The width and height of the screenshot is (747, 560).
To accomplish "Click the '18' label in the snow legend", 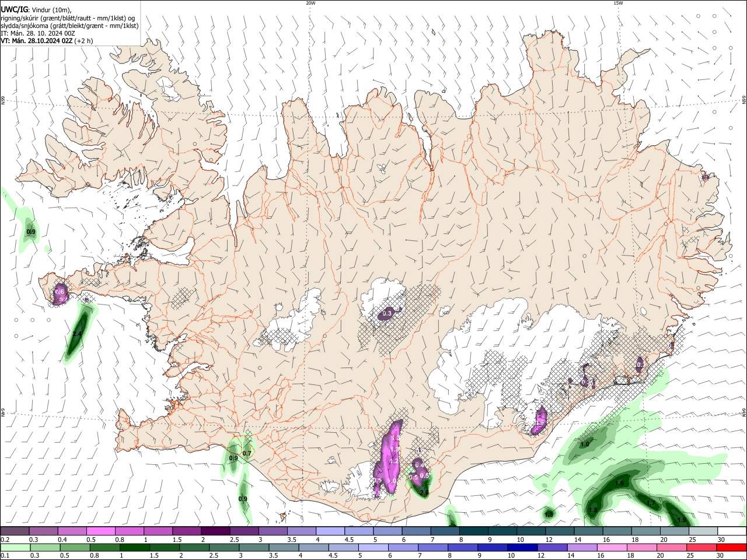I will pos(636,540).
